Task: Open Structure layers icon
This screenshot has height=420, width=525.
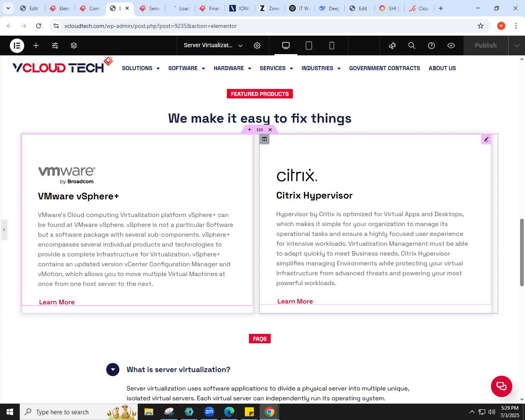Action: 74,46
